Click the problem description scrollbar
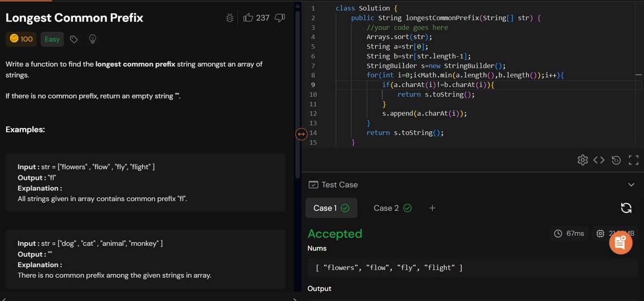 coord(298,95)
